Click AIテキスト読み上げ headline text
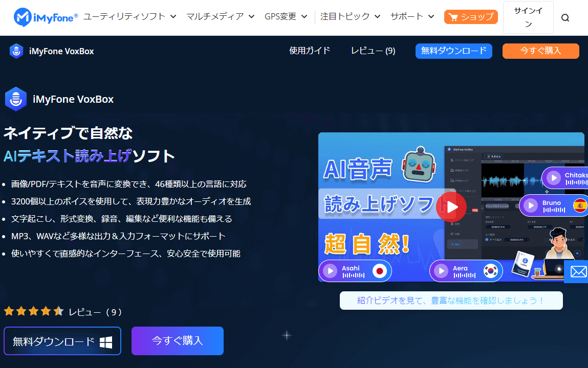 tap(68, 156)
